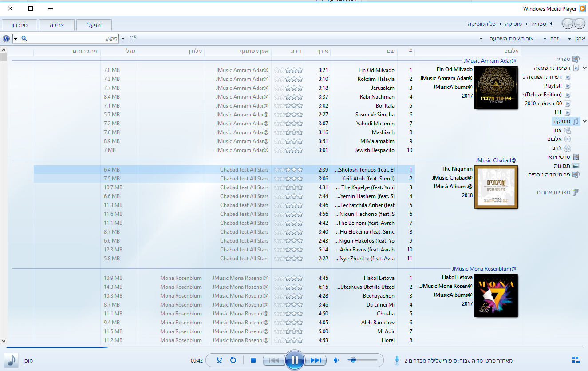
Task: Sort by the גודל (size) column header
Action: pyautogui.click(x=119, y=51)
